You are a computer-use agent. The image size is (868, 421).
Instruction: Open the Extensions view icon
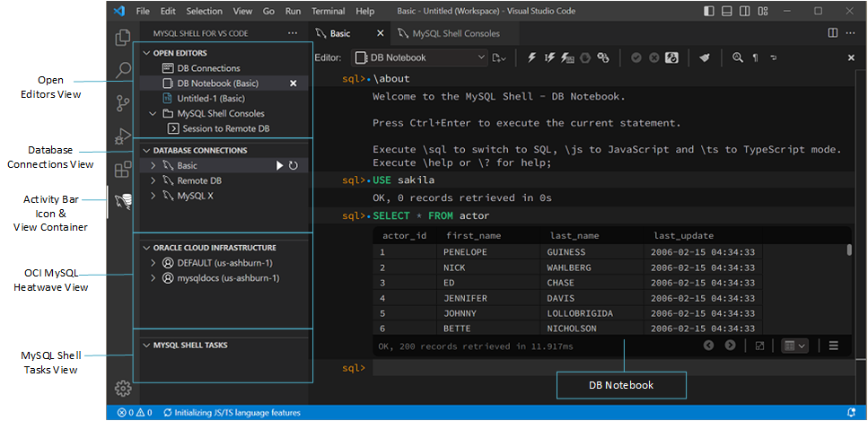pyautogui.click(x=123, y=169)
